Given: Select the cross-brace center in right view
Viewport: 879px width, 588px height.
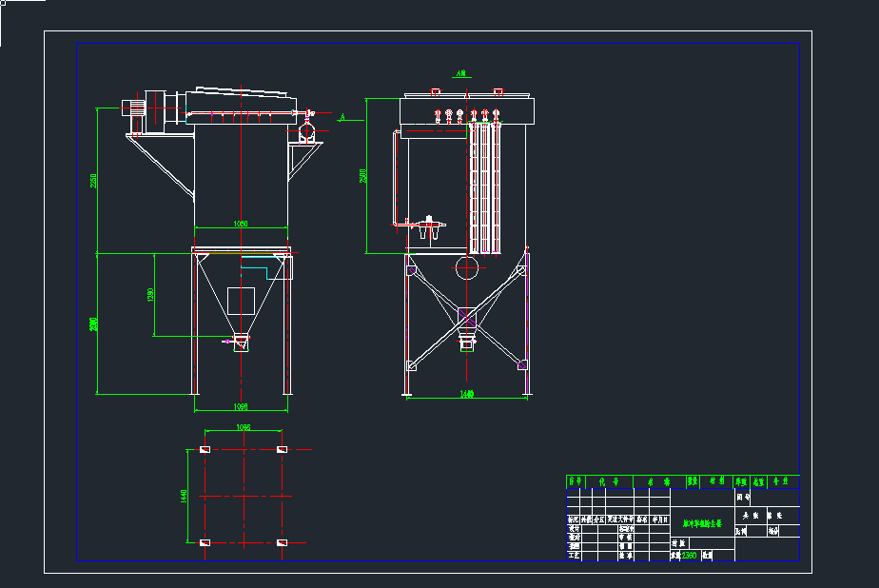Looking at the screenshot, I should coord(466,316).
